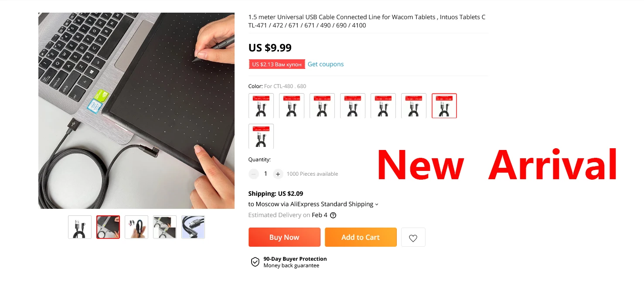Open the Get coupons link
This screenshot has height=286, width=644.
click(x=326, y=64)
